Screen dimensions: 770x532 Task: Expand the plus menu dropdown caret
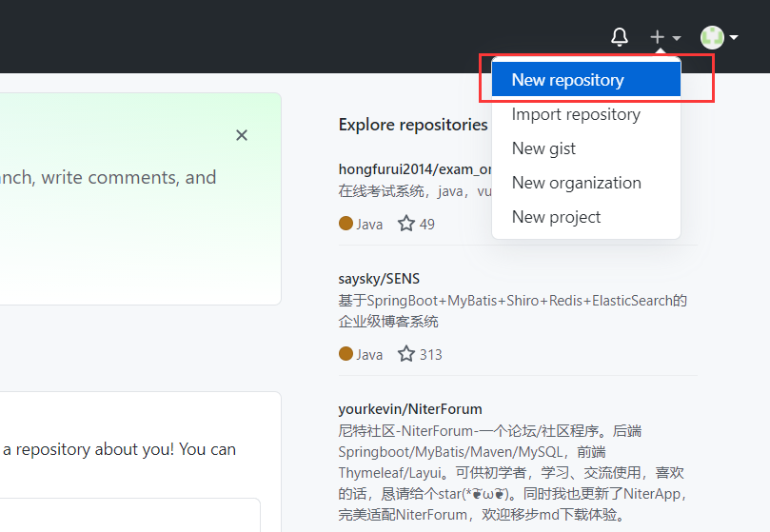[677, 38]
